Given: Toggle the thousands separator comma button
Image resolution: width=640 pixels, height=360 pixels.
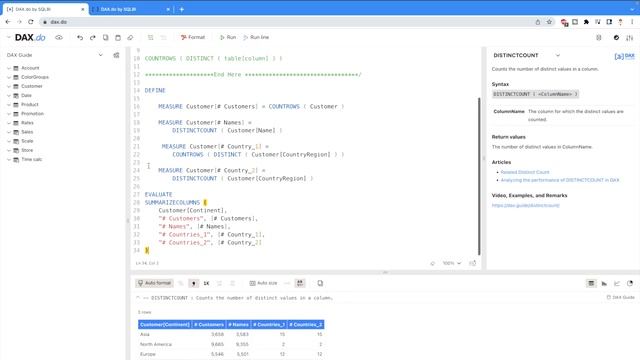Looking at the screenshot, I should (x=193, y=283).
